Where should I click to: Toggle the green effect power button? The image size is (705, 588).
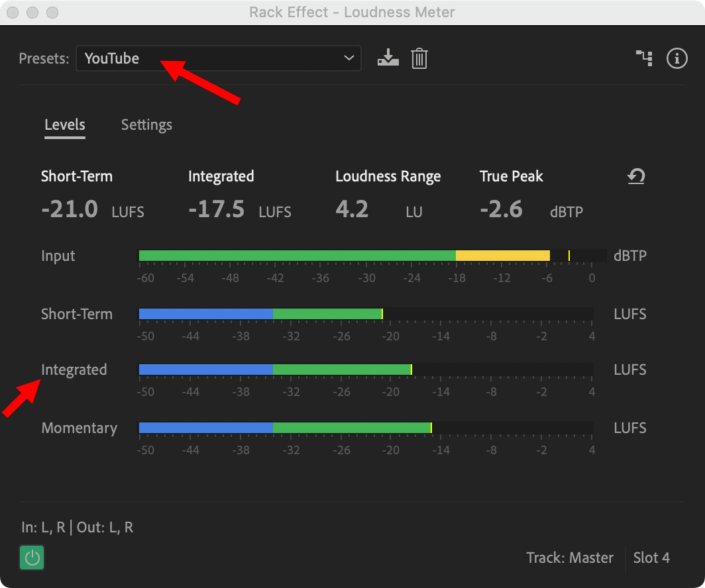pyautogui.click(x=32, y=558)
